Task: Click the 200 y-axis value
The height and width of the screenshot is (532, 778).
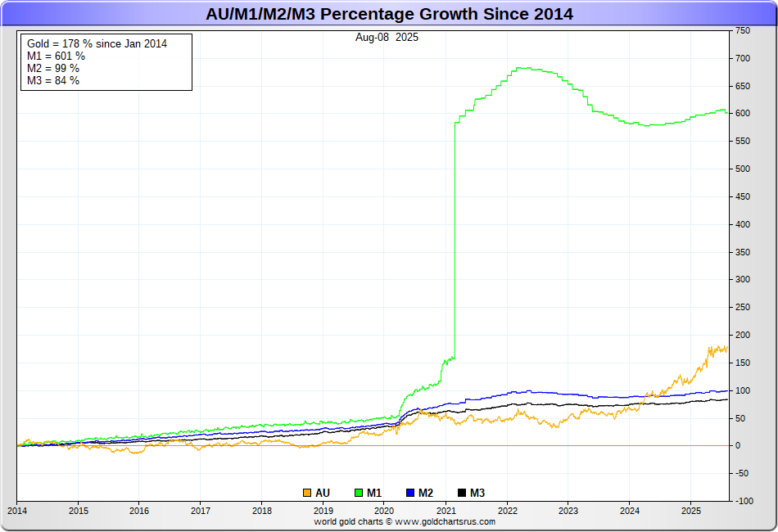Action: point(743,336)
